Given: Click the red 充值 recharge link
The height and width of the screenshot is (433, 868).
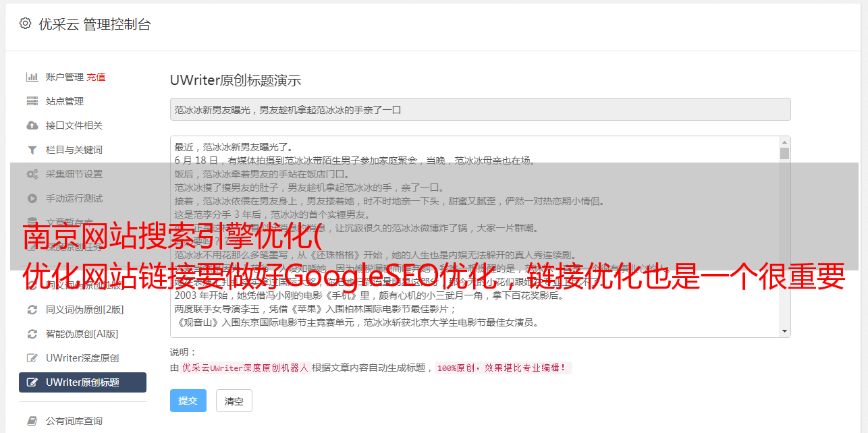Looking at the screenshot, I should pyautogui.click(x=96, y=77).
